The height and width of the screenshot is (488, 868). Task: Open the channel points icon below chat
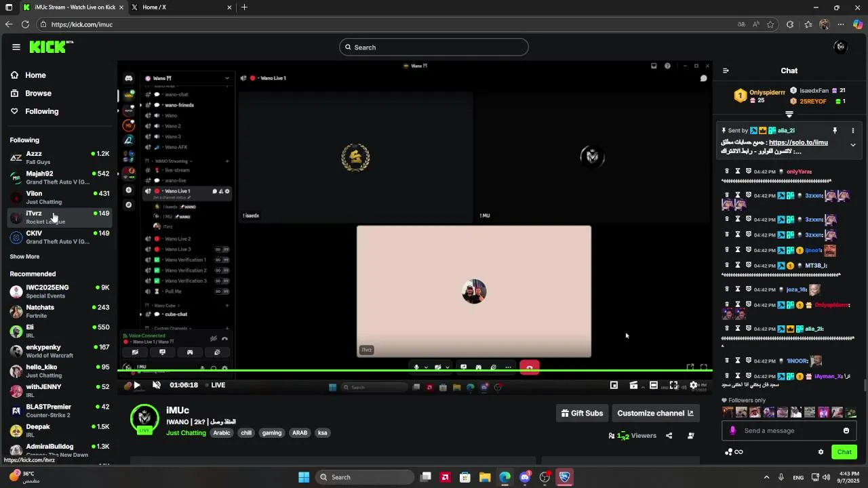click(x=728, y=452)
